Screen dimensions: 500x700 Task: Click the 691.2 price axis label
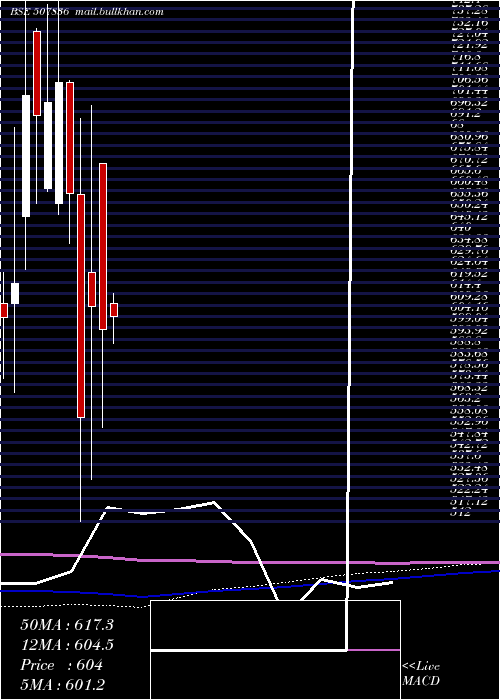pyautogui.click(x=466, y=113)
